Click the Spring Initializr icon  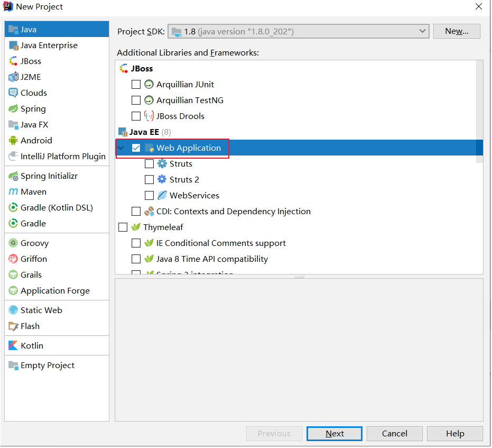(x=13, y=176)
